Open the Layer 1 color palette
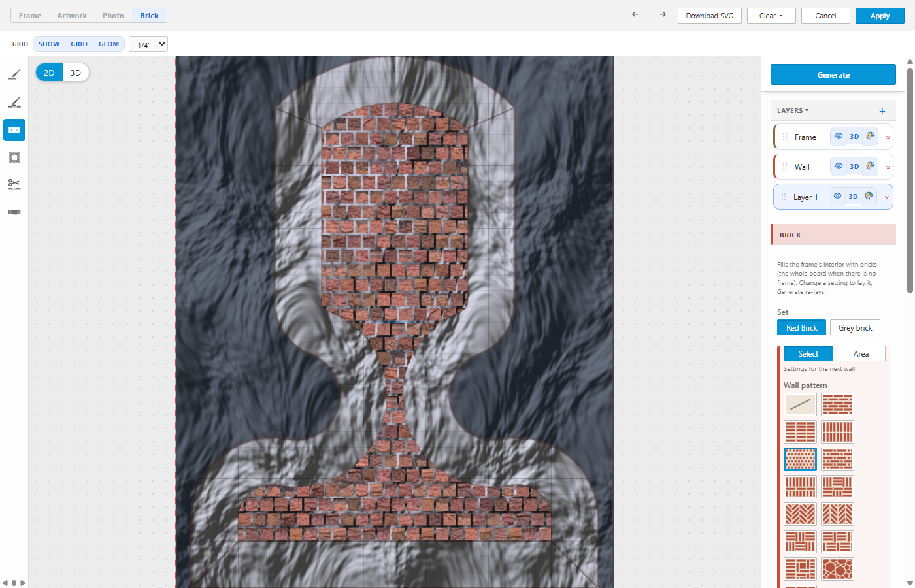Viewport: 915px width, 588px height. [869, 196]
